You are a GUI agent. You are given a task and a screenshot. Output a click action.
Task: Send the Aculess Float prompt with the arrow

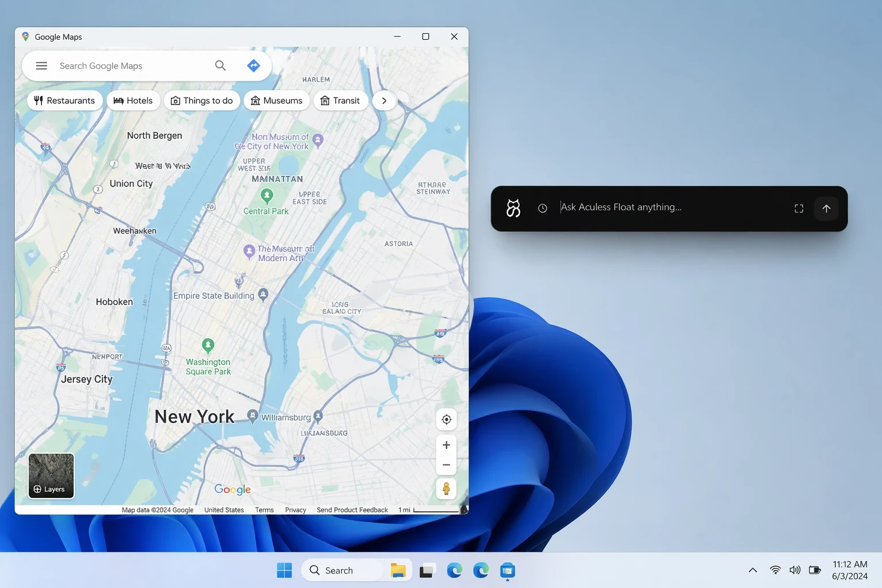click(826, 208)
